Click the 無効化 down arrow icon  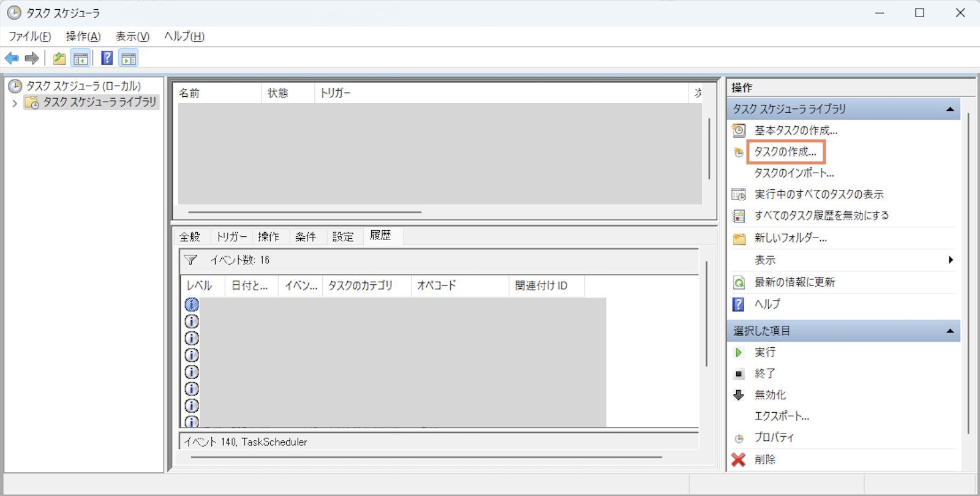click(739, 395)
